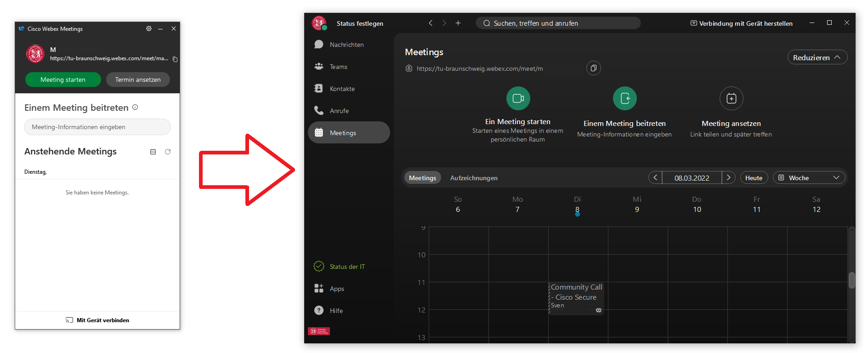
Task: Open the user avatar in the large Webex window
Action: [319, 23]
